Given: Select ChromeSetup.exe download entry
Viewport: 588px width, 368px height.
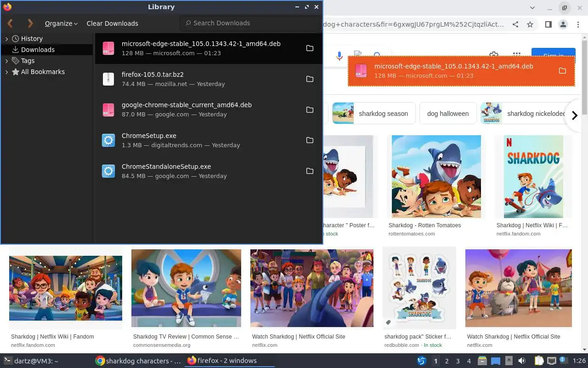Looking at the screenshot, I should click(208, 140).
